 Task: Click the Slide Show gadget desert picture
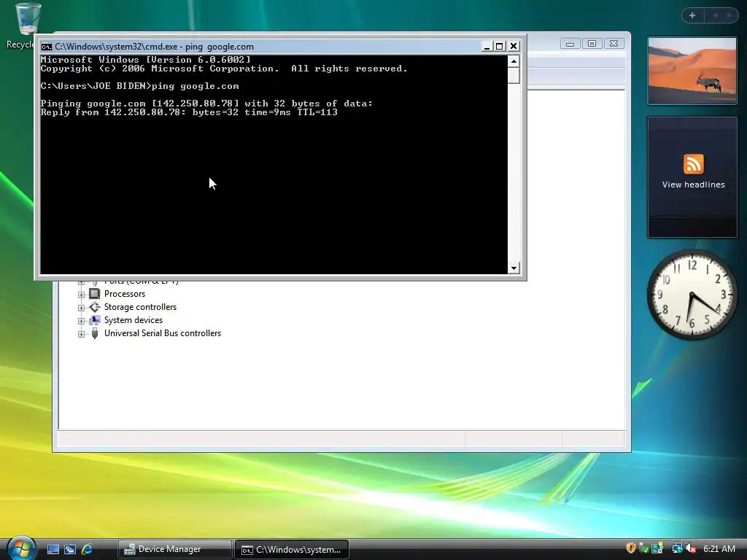(692, 71)
